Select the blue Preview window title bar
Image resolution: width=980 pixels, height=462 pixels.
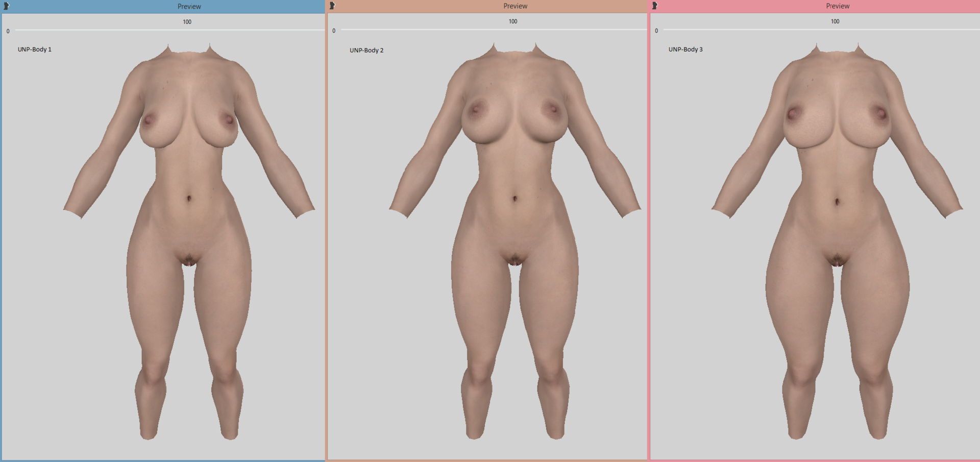163,7
